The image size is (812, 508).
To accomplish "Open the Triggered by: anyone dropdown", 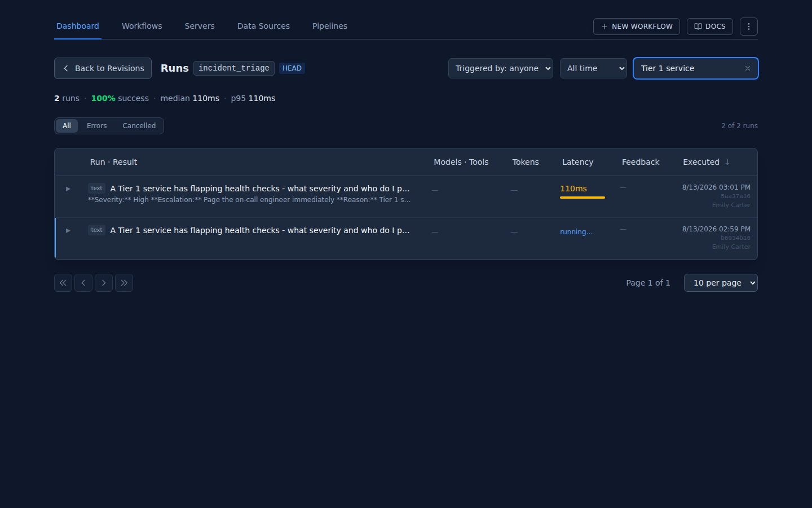I will tap(500, 68).
